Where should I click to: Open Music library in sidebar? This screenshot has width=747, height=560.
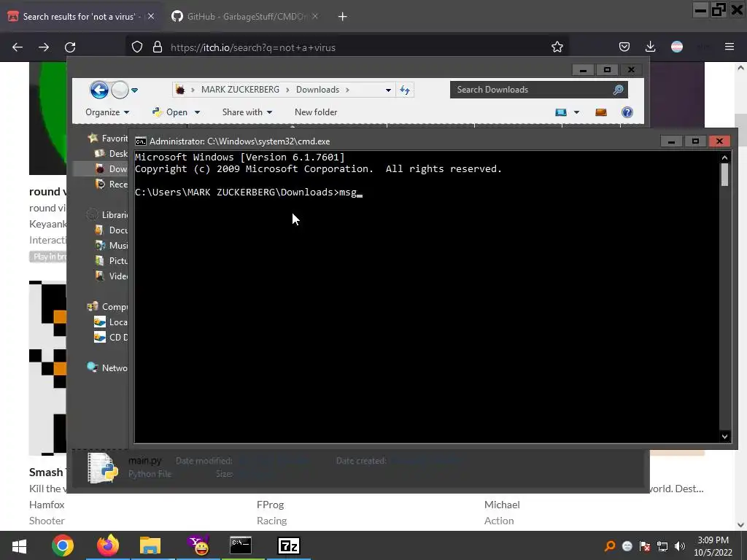click(x=111, y=245)
